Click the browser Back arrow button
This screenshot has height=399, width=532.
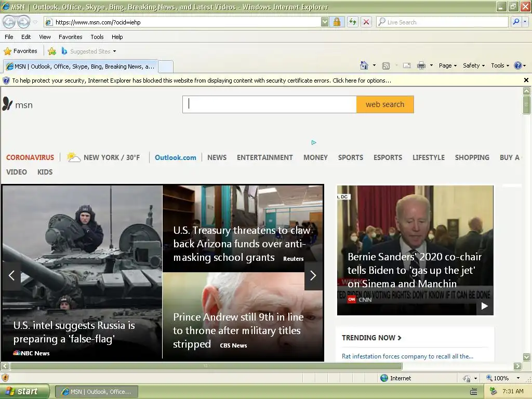click(x=9, y=22)
